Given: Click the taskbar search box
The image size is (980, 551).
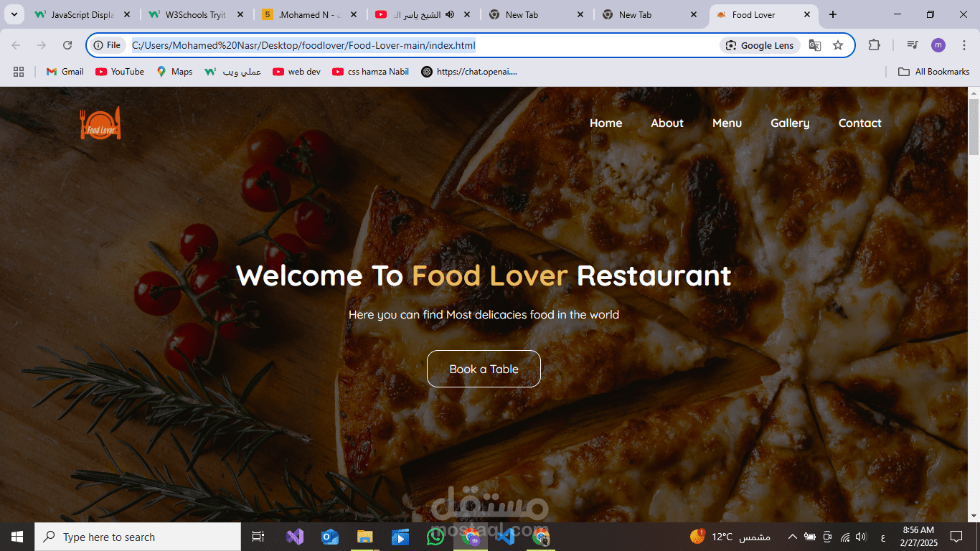Looking at the screenshot, I should (138, 537).
